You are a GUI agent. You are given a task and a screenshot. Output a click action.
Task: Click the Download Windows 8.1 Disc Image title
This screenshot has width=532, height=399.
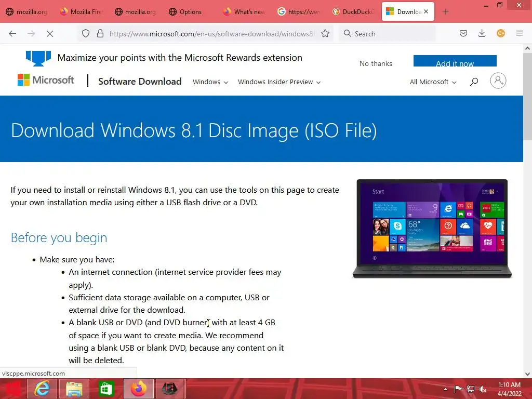tap(194, 130)
